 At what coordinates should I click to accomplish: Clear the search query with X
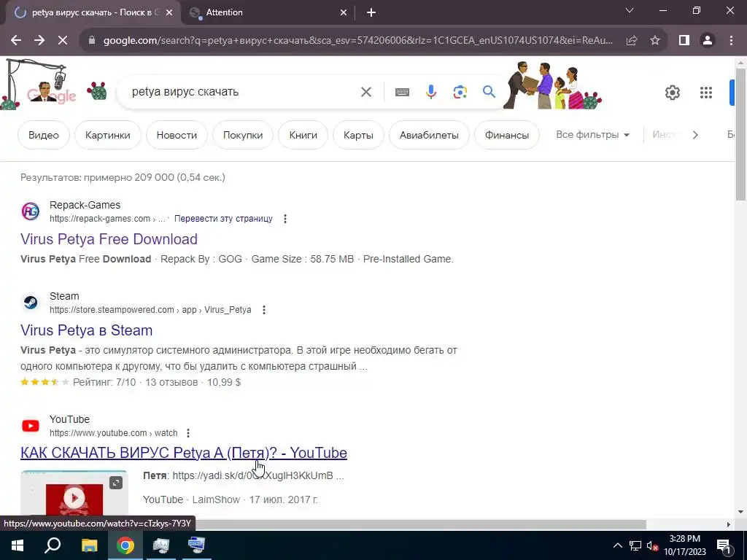(x=366, y=92)
